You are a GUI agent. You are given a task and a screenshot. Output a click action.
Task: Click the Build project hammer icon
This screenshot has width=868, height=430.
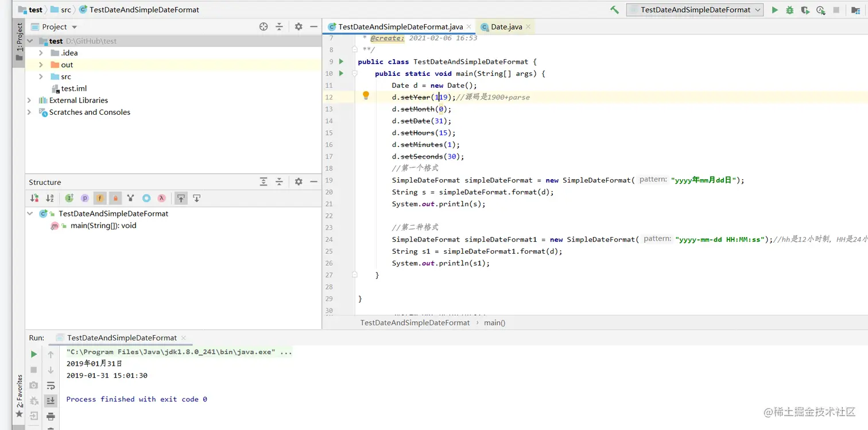[x=614, y=10]
